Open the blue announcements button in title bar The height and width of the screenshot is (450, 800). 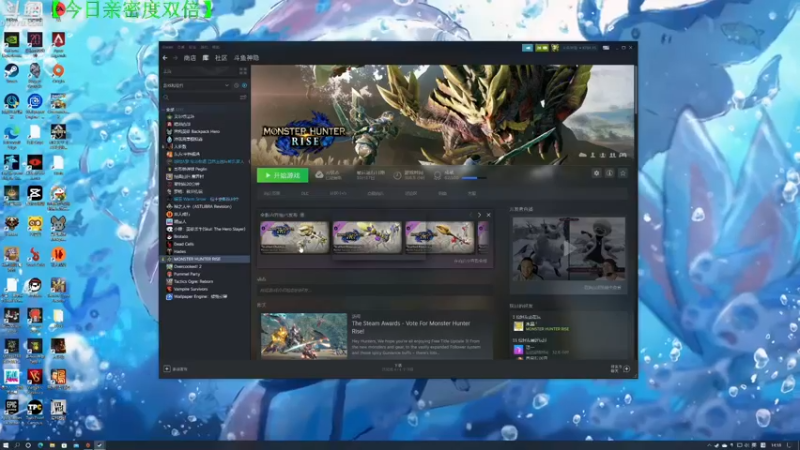point(528,48)
